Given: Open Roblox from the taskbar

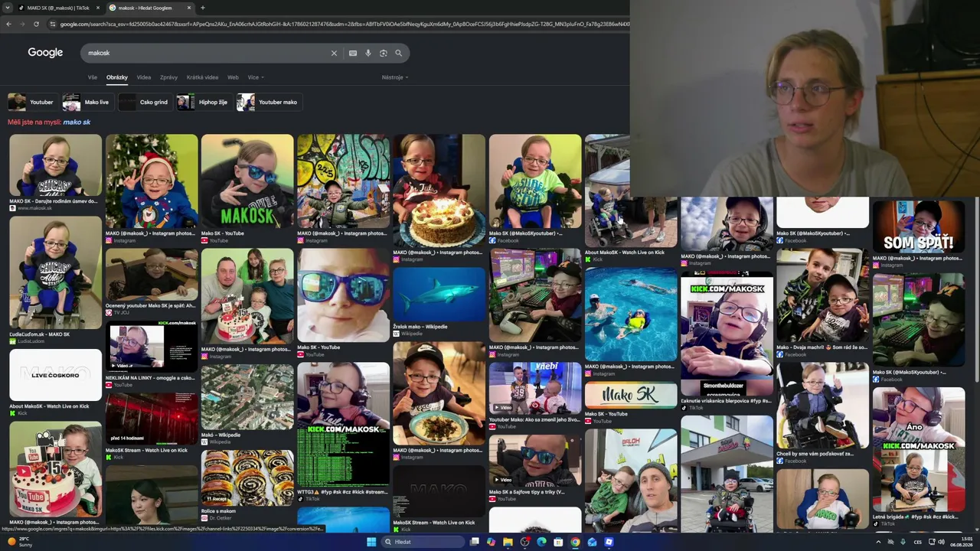Looking at the screenshot, I should (x=609, y=542).
